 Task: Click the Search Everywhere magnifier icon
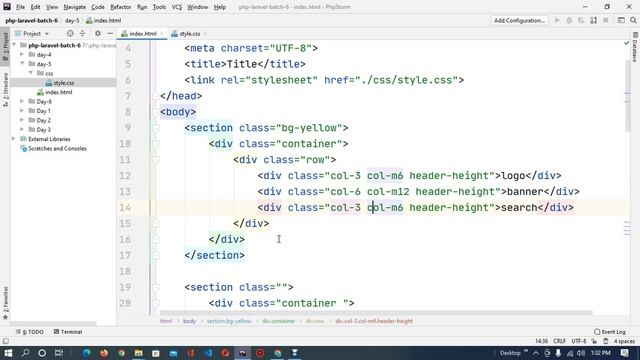[x=633, y=20]
